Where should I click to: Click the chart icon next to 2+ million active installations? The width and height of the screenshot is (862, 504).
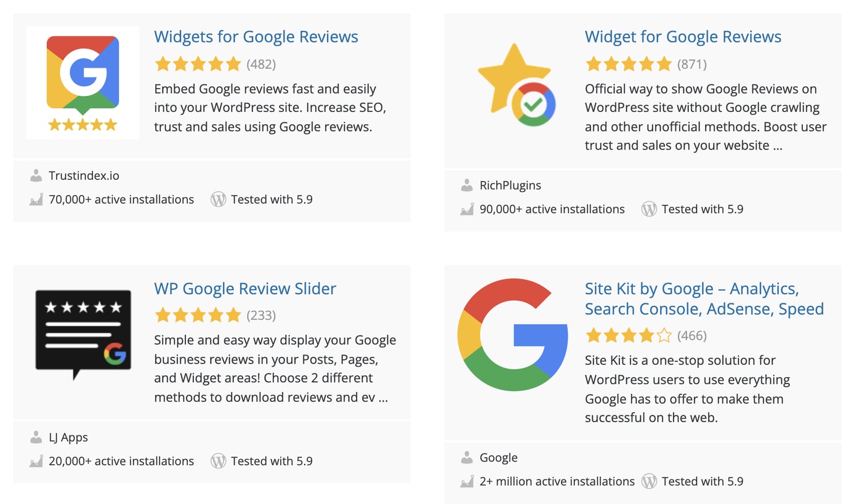(466, 481)
